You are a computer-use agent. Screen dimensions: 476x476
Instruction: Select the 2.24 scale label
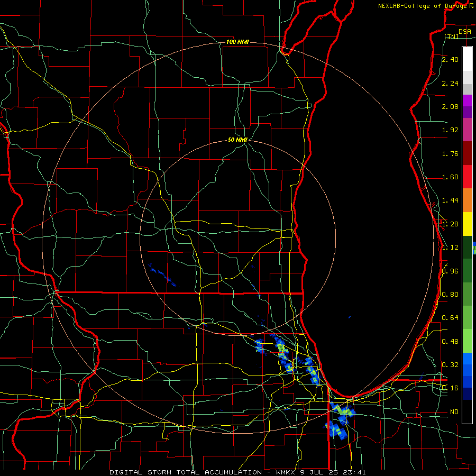[450, 83]
